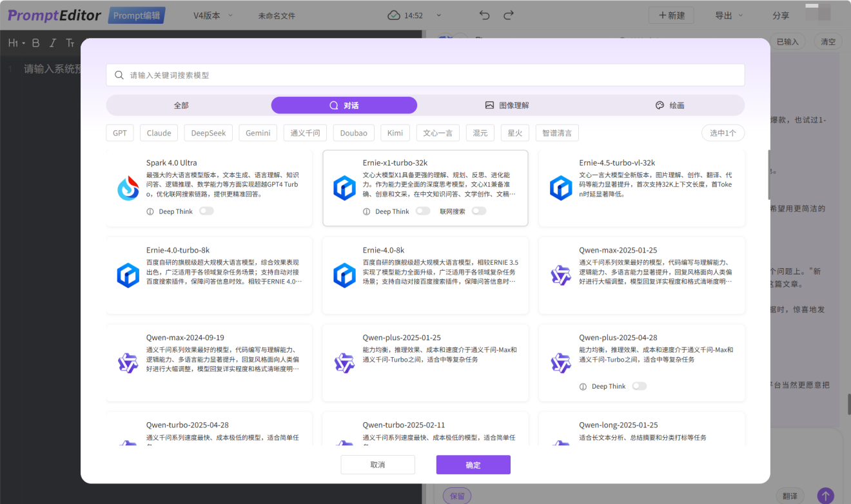Click the 未命名文件 file name

(277, 15)
